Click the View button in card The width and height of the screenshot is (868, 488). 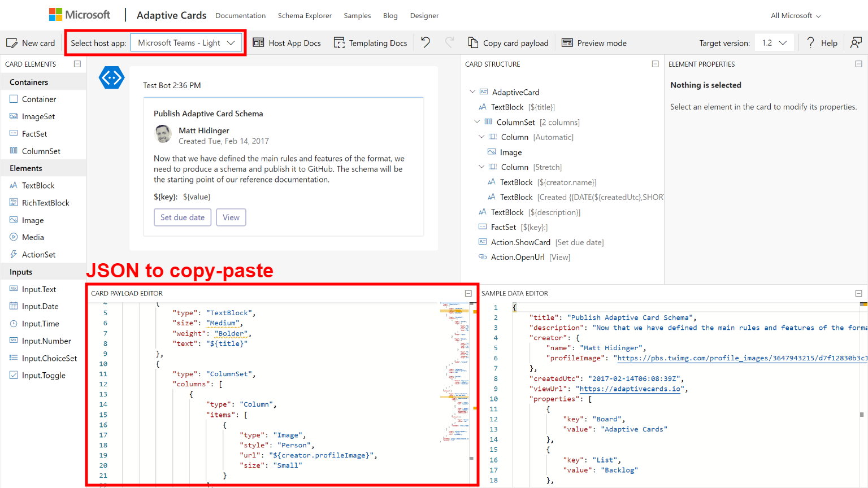[231, 217]
